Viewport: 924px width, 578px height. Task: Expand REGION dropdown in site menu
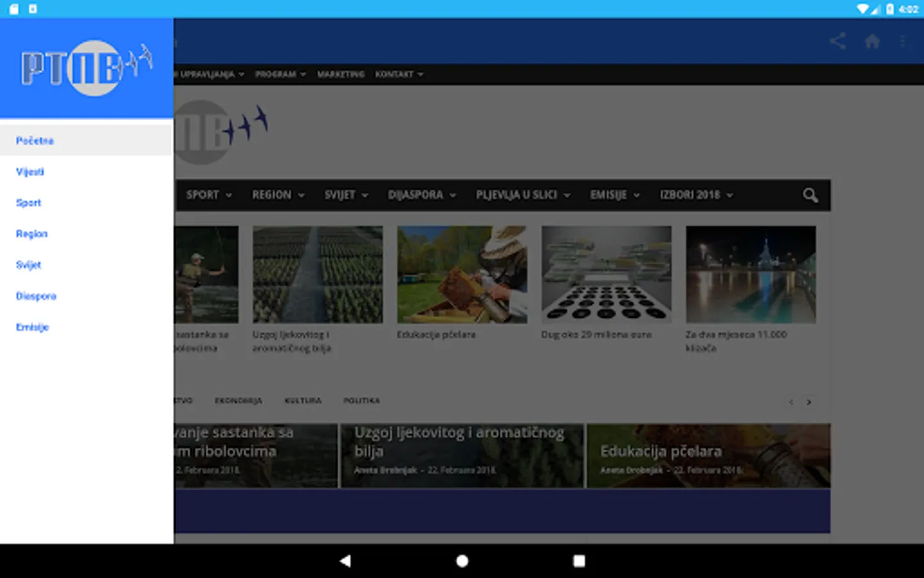(x=278, y=195)
